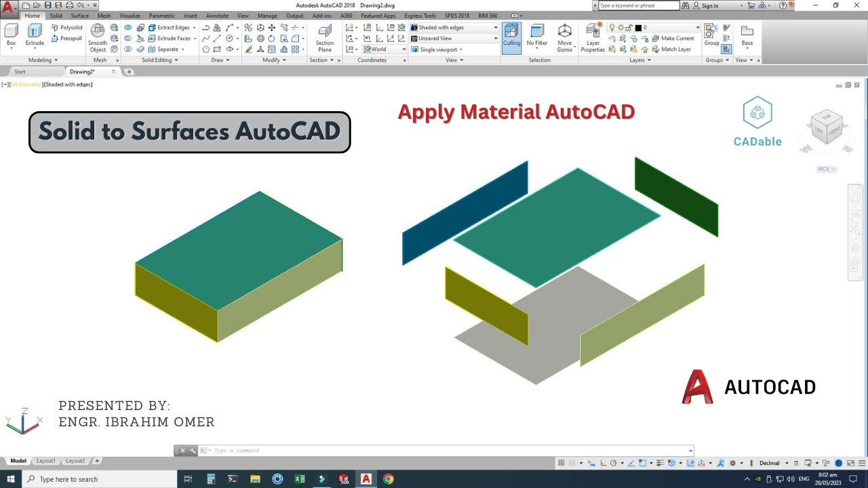Viewport: 868px width, 488px height.
Task: Expand the Draw panel
Action: click(x=220, y=60)
